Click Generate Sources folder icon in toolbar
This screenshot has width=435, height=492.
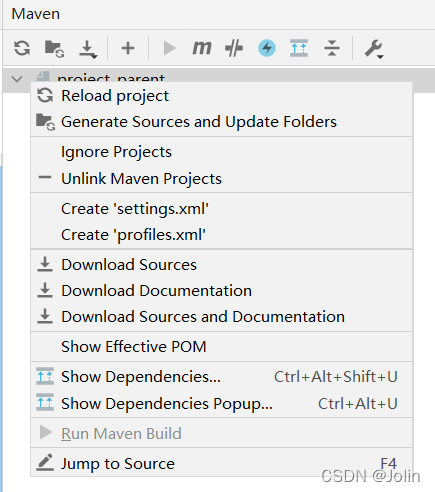coord(54,49)
